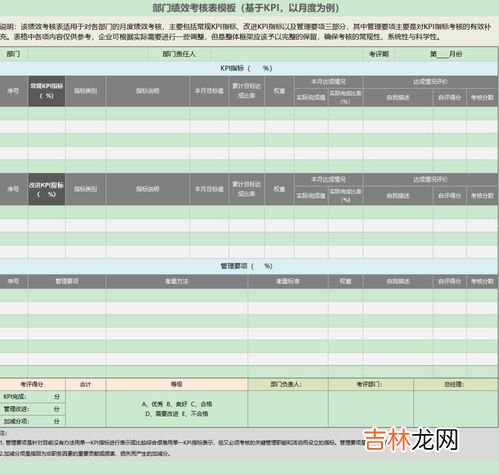Screen dimensions: 499x475
Task: Select the 管理要项 ( %) section band
Action: click(249, 266)
